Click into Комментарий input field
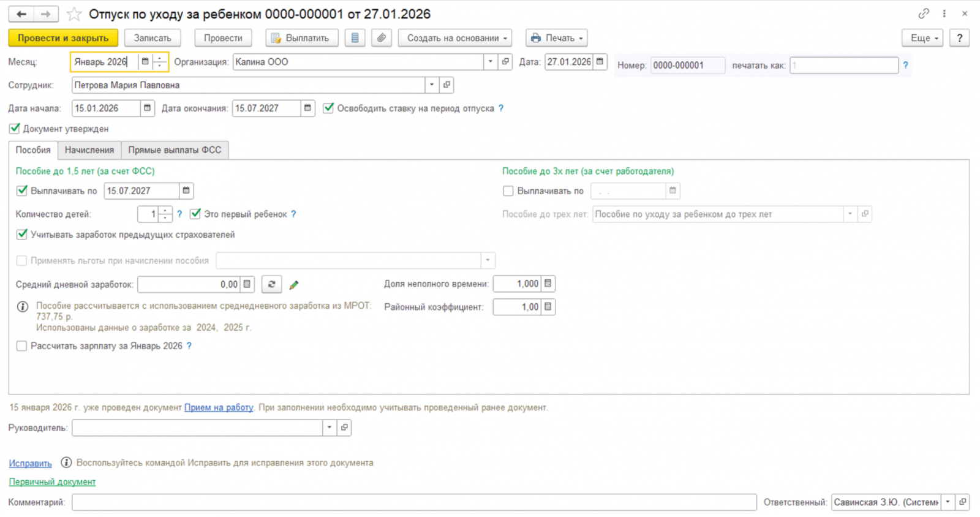Screen dimensions: 980x517 [x=414, y=502]
